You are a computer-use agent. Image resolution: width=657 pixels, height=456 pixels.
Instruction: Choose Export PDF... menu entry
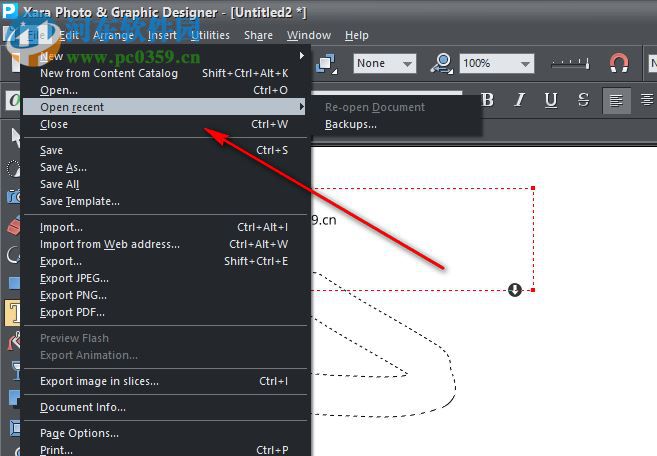[x=165, y=312]
